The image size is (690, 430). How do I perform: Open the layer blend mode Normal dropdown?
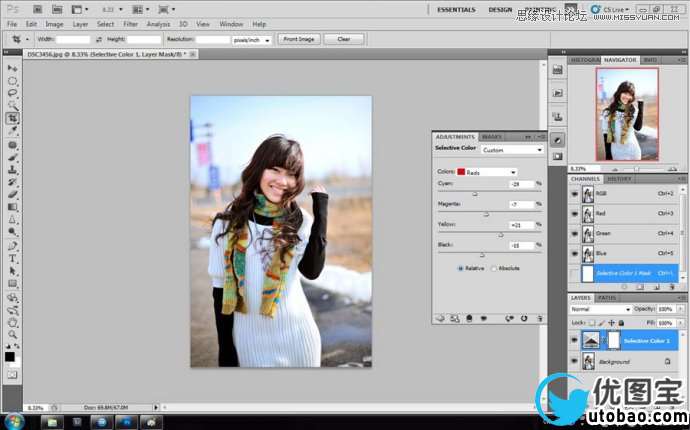(601, 309)
